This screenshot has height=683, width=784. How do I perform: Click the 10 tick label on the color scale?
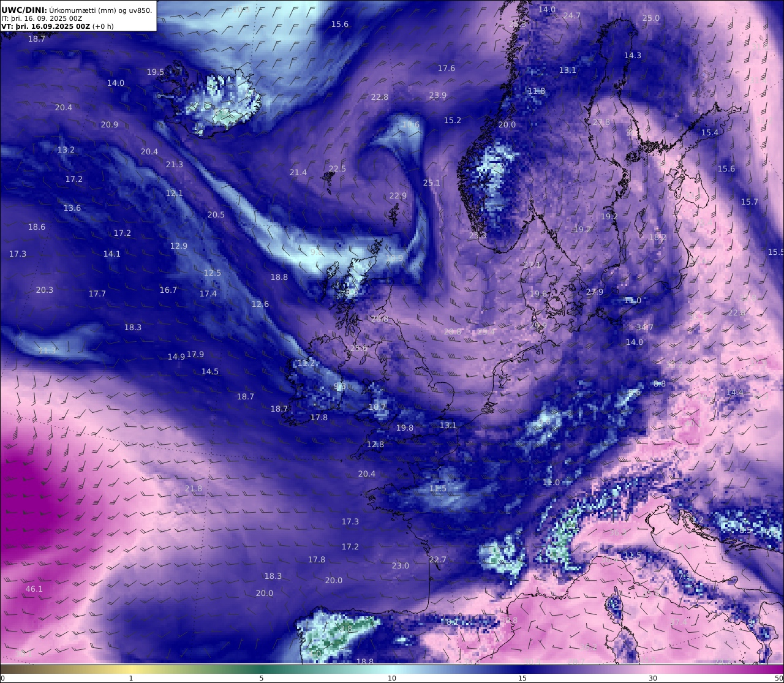click(392, 678)
